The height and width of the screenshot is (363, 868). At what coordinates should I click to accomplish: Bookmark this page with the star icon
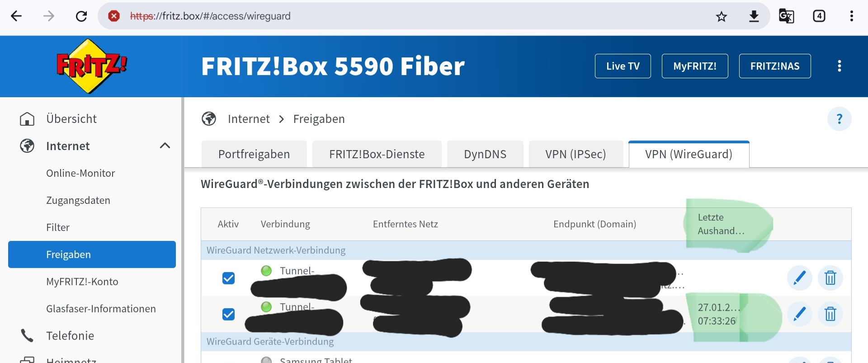coord(722,17)
